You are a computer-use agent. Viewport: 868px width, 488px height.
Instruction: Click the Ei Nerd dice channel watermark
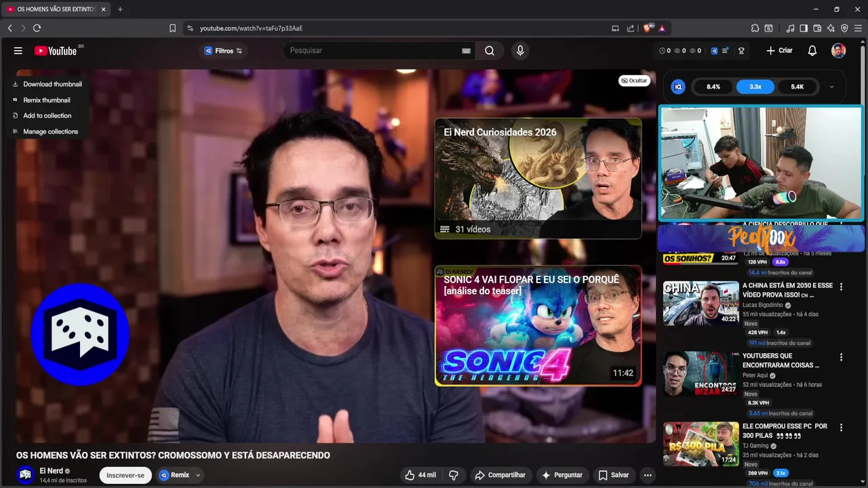[x=80, y=334]
